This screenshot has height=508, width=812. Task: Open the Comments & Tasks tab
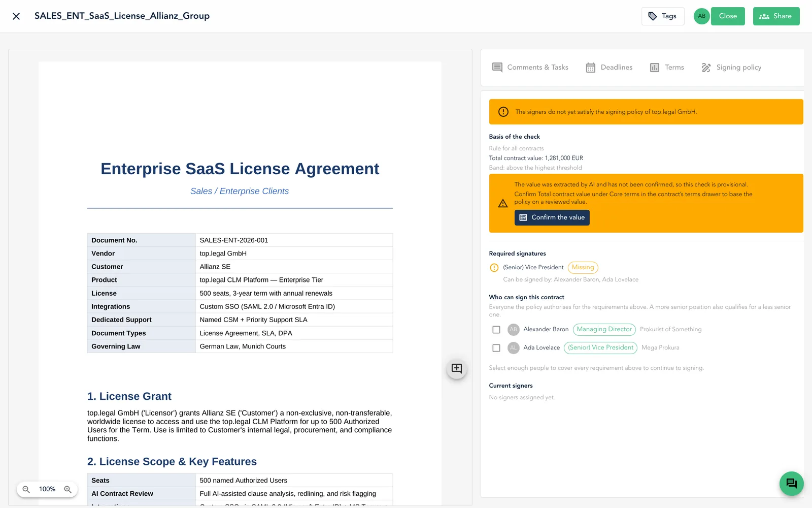[530, 68]
